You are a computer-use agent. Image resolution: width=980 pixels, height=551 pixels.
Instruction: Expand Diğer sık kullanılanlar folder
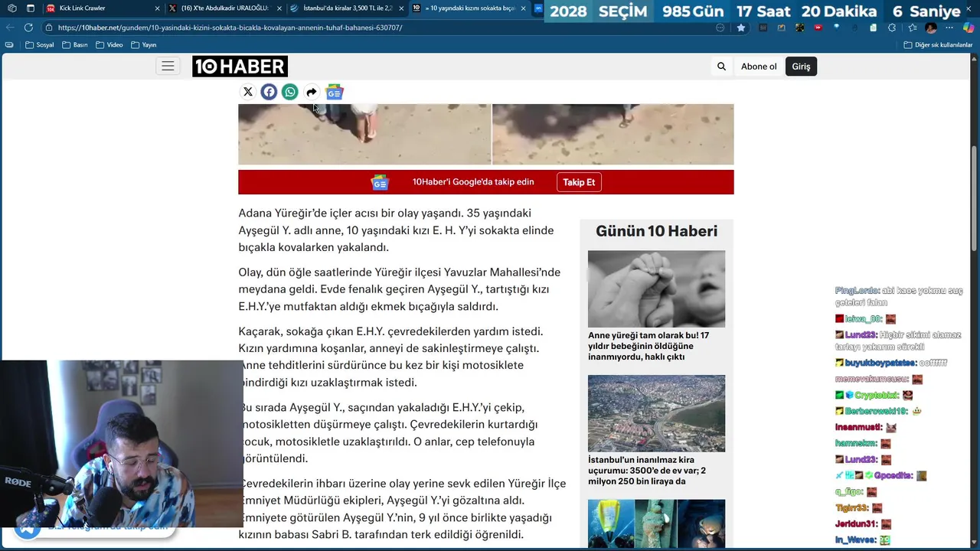pyautogui.click(x=938, y=45)
